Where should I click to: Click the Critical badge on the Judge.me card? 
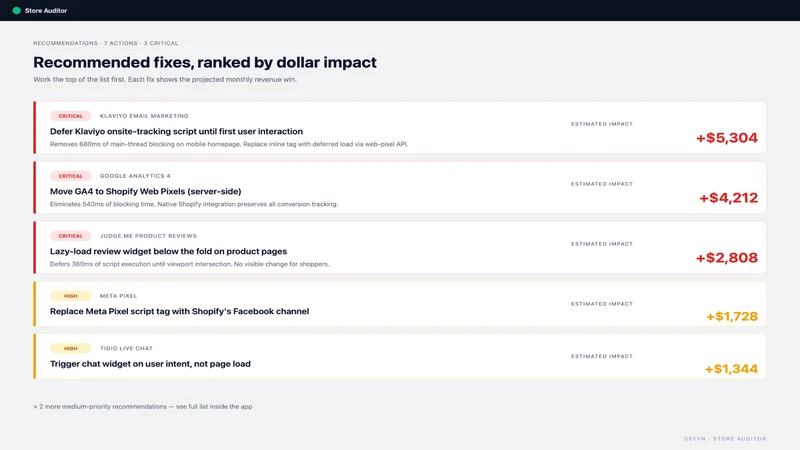[x=70, y=236]
